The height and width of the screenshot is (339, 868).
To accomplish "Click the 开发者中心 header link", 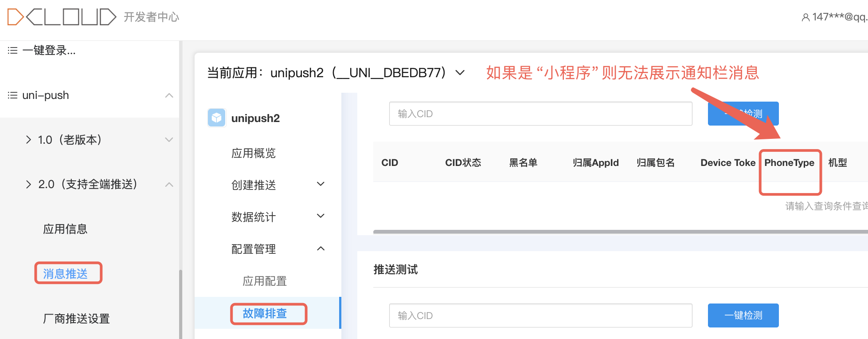I will pos(152,17).
